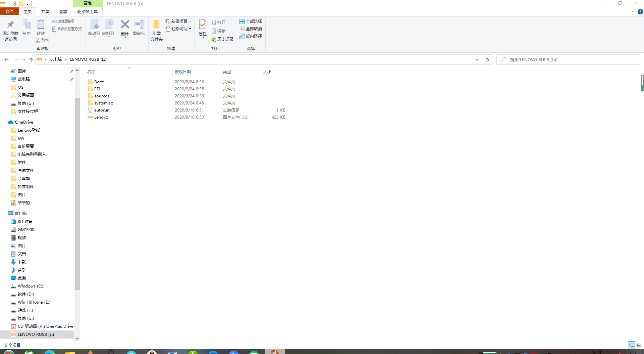Select the Lenovo icon file

click(x=101, y=117)
